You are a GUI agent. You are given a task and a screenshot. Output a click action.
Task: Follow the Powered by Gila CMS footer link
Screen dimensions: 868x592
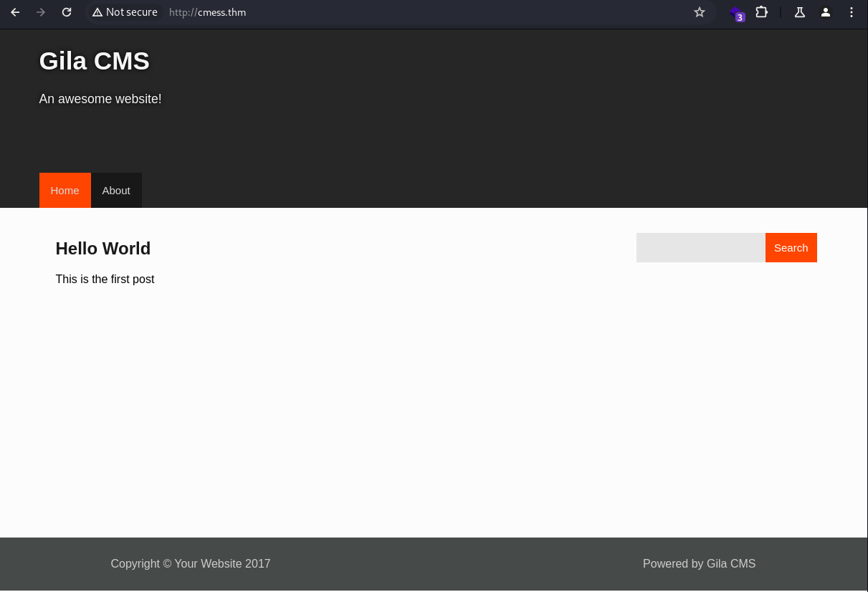point(700,564)
